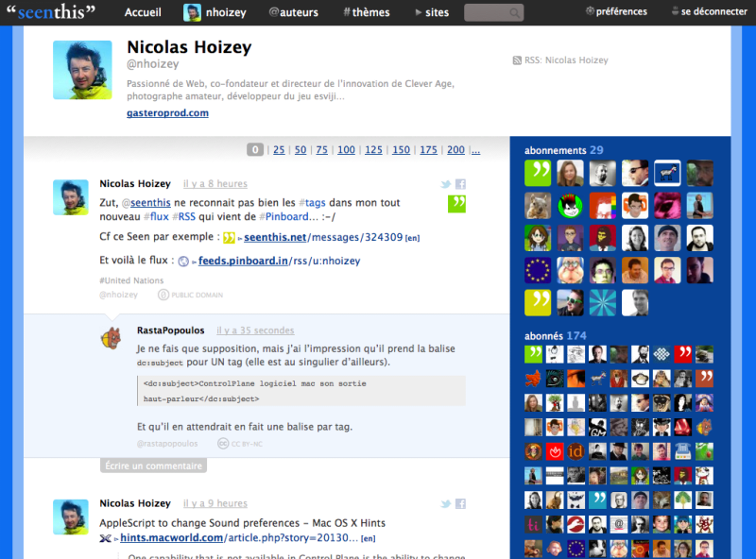
Task: Open nhoizey profile menu item
Action: tap(215, 12)
